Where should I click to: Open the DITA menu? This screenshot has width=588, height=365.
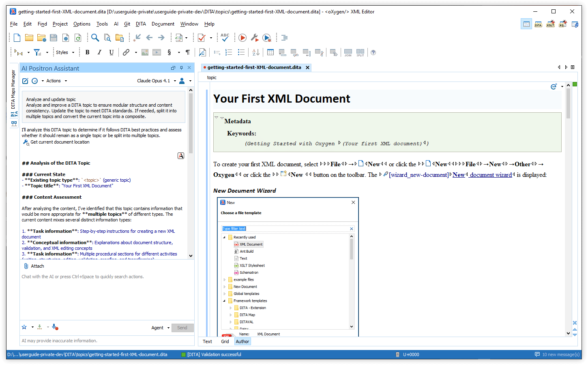pos(141,24)
